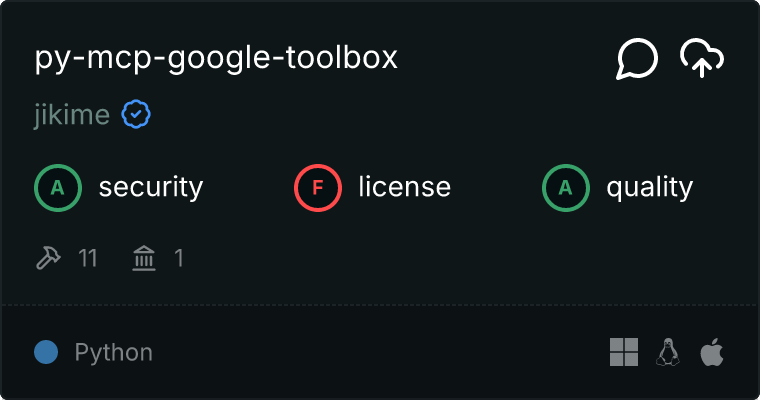Click the Python language label
The height and width of the screenshot is (400, 760).
(114, 353)
